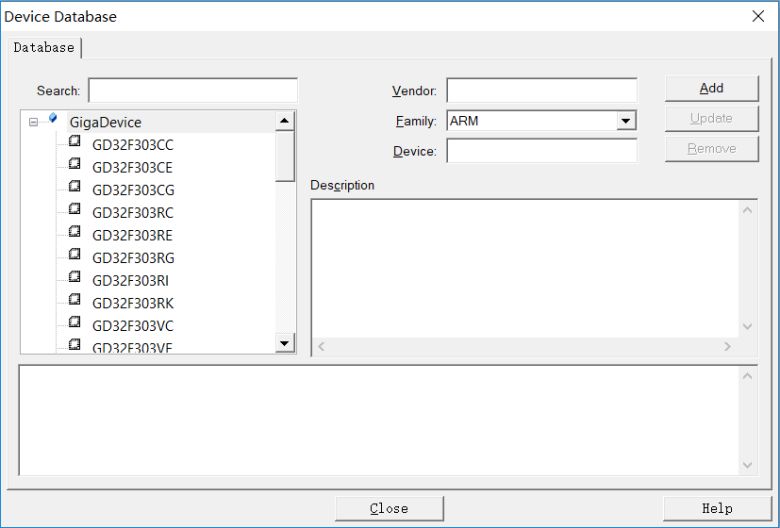This screenshot has height=528, width=780.
Task: Click the GigaDevice vendor diamond icon
Action: coord(53,118)
